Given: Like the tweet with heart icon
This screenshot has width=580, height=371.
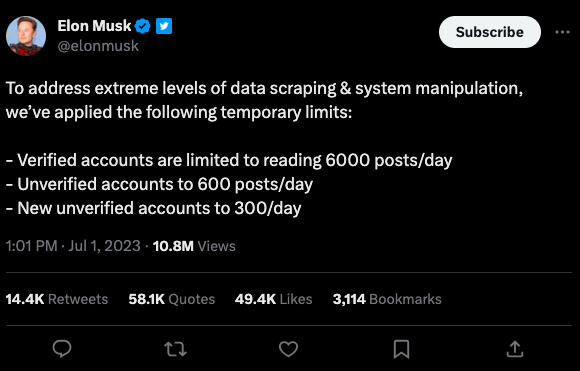Looking at the screenshot, I should [288, 349].
